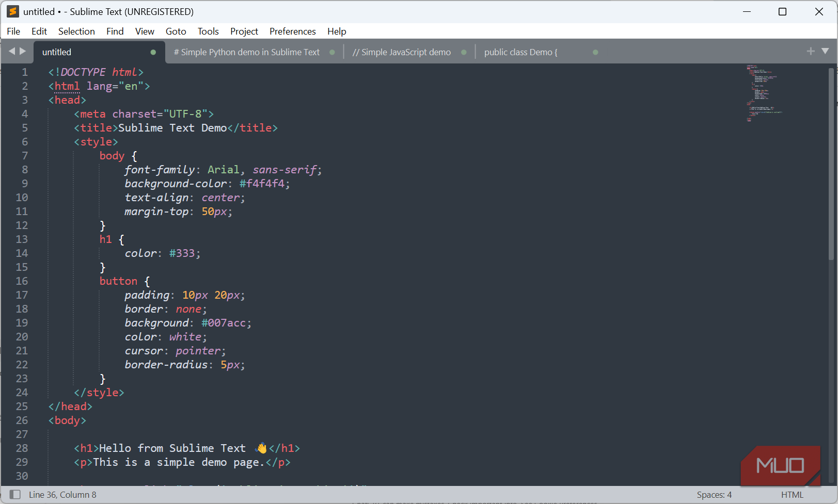Click unsaved dot on JavaScript demo tab
Image resolution: width=838 pixels, height=504 pixels.
[464, 52]
